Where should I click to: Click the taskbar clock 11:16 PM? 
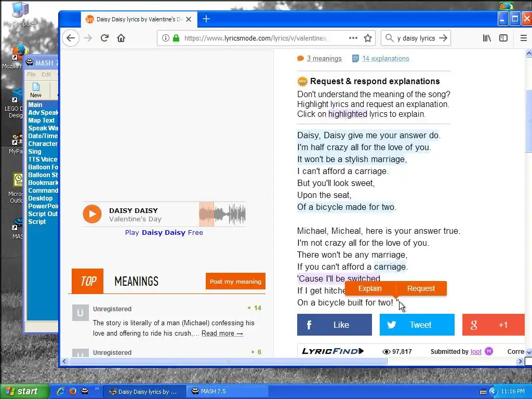click(x=513, y=391)
